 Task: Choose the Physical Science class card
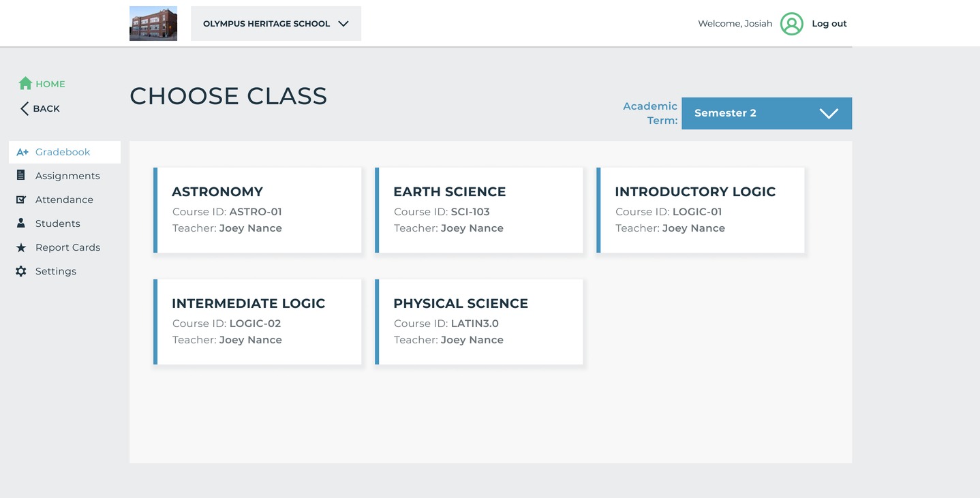tap(479, 321)
